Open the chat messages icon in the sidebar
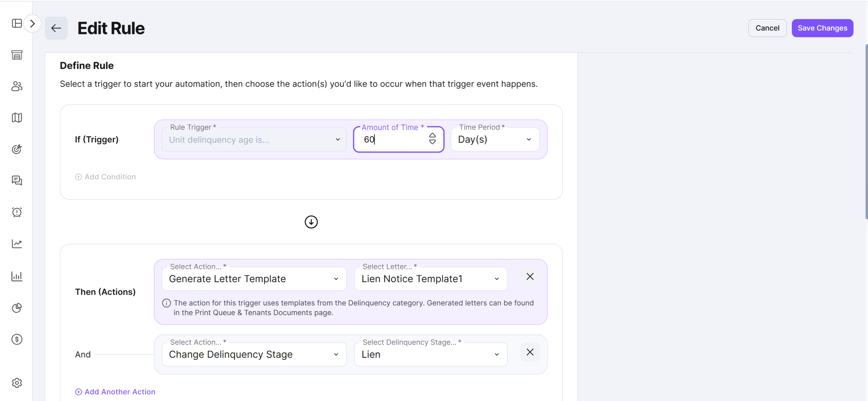Image resolution: width=868 pixels, height=401 pixels. [x=17, y=180]
